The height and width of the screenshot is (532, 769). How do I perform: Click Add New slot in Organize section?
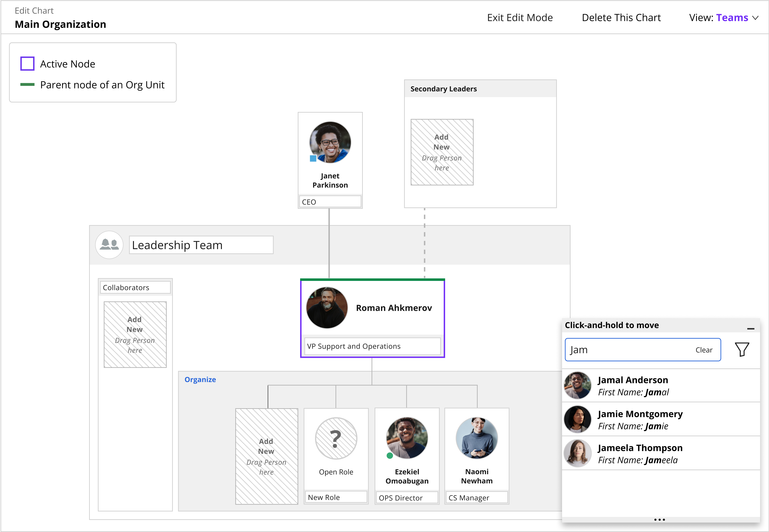click(267, 456)
